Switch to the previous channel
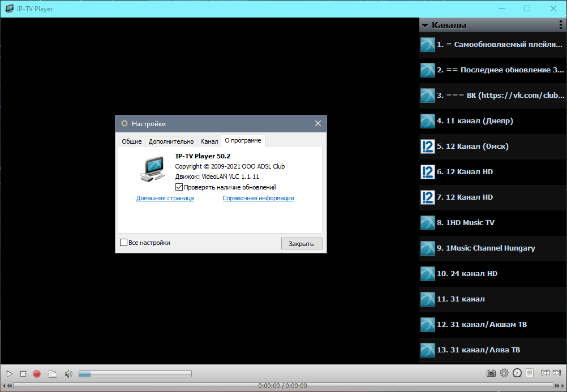 545,372
